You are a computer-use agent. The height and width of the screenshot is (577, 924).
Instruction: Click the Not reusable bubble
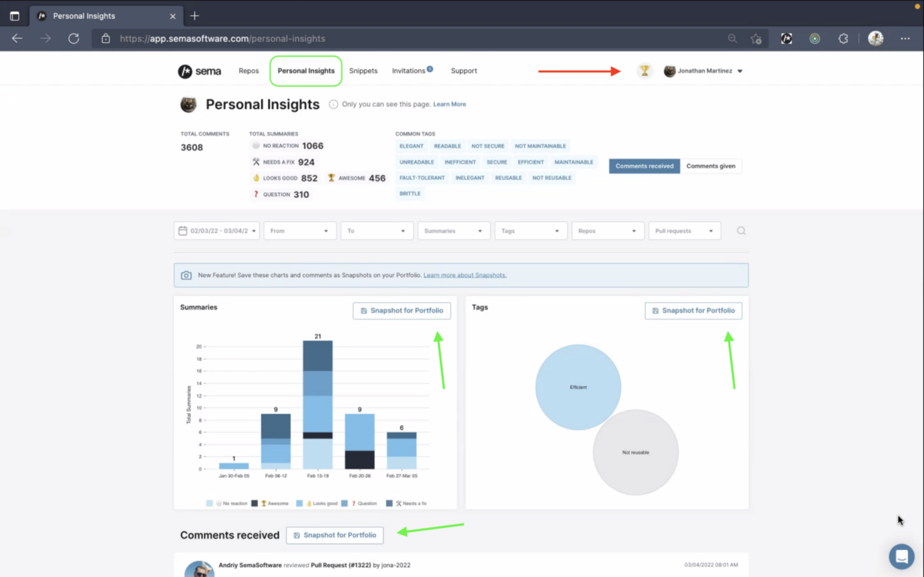pos(636,452)
